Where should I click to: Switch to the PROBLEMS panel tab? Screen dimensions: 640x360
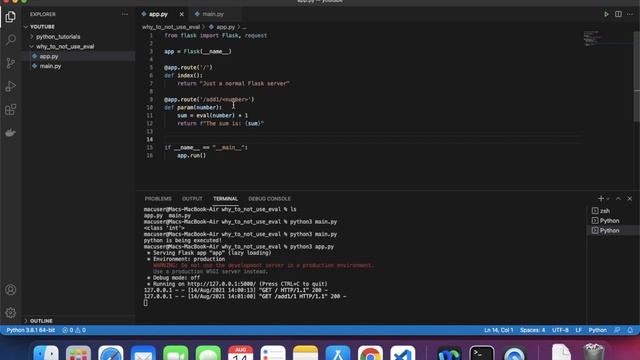coord(158,198)
